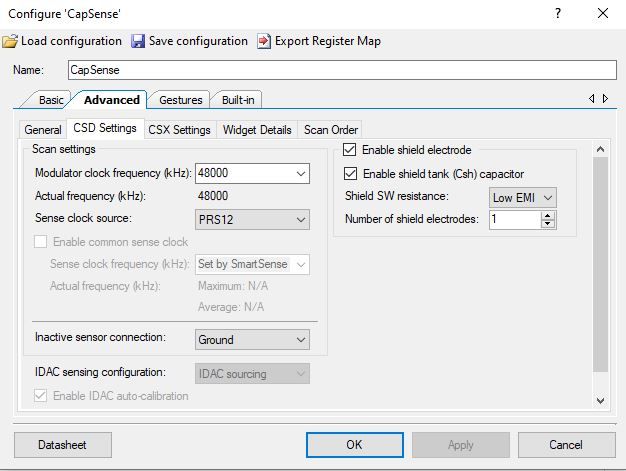626x471 pixels.
Task: Toggle Enable common sense clock checkbox
Action: [40, 241]
